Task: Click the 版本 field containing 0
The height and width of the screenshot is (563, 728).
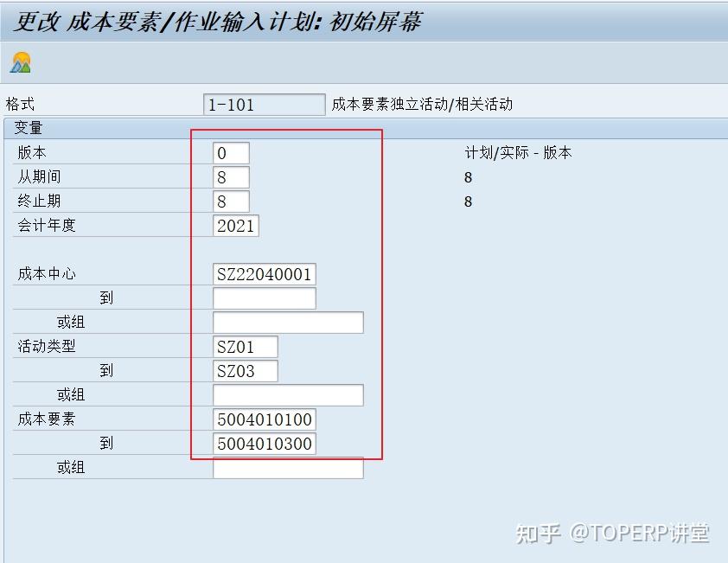Action: [x=232, y=153]
